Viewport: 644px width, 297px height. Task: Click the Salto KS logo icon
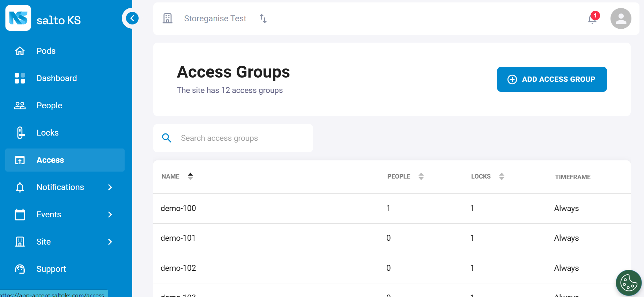pos(18,18)
